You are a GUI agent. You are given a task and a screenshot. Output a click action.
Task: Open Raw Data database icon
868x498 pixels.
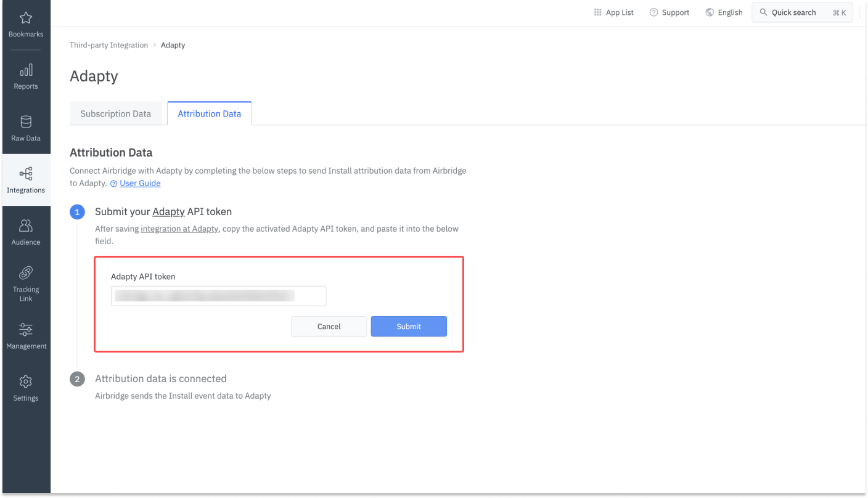(26, 121)
